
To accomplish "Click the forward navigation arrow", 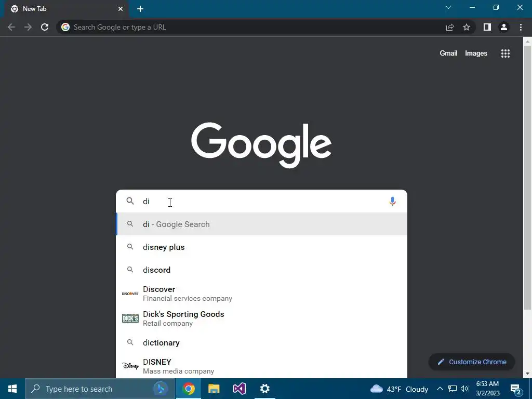I will 28,27.
